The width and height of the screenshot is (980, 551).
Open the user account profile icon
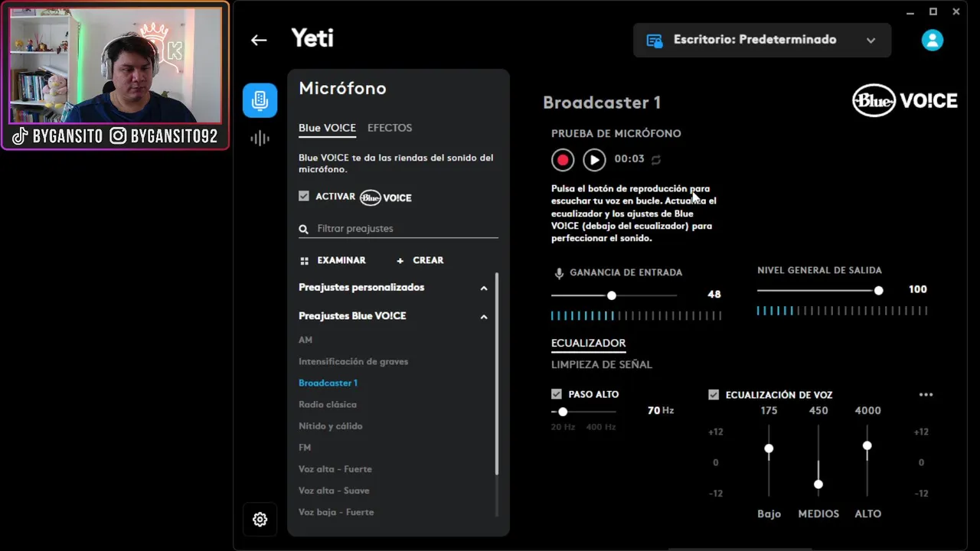(933, 41)
